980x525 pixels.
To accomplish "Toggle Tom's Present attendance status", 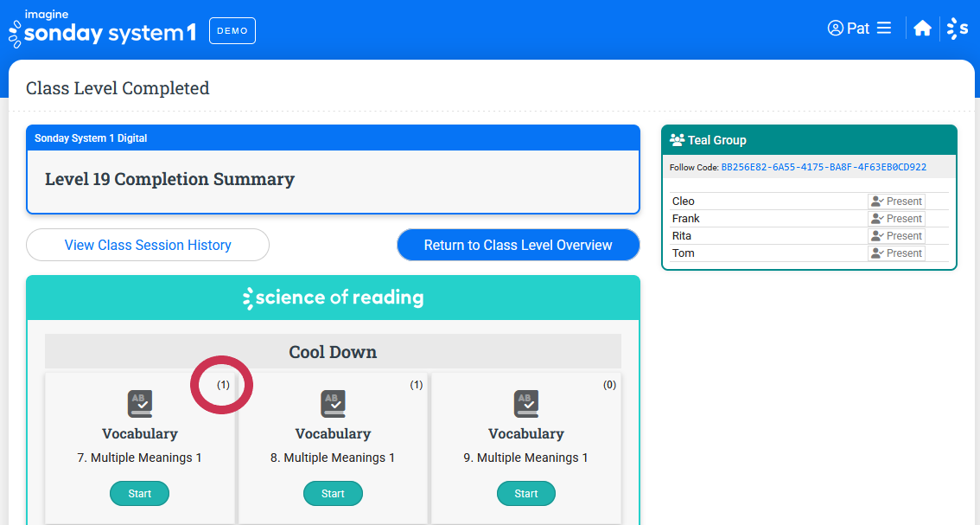I will pyautogui.click(x=896, y=253).
